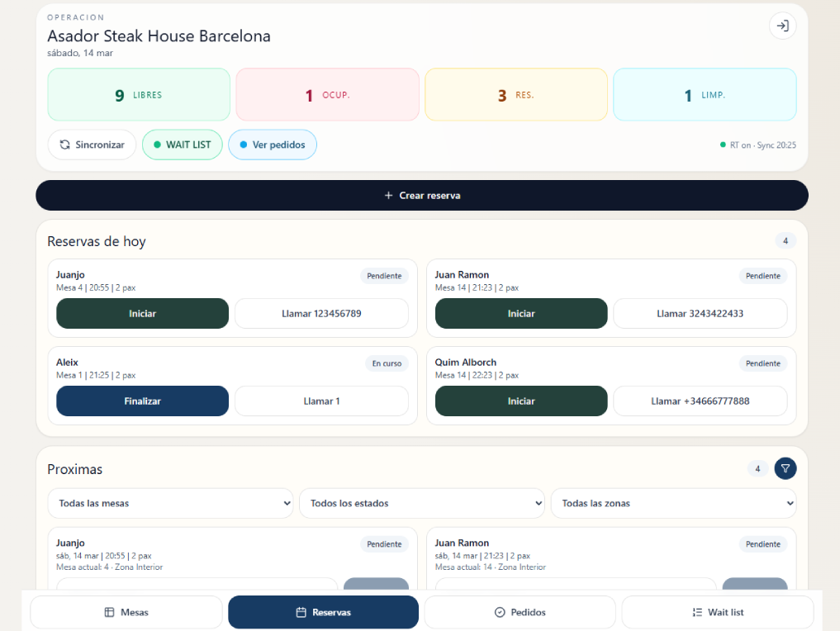840x631 pixels.
Task: Toggle the WAIT LIST pill
Action: click(182, 145)
